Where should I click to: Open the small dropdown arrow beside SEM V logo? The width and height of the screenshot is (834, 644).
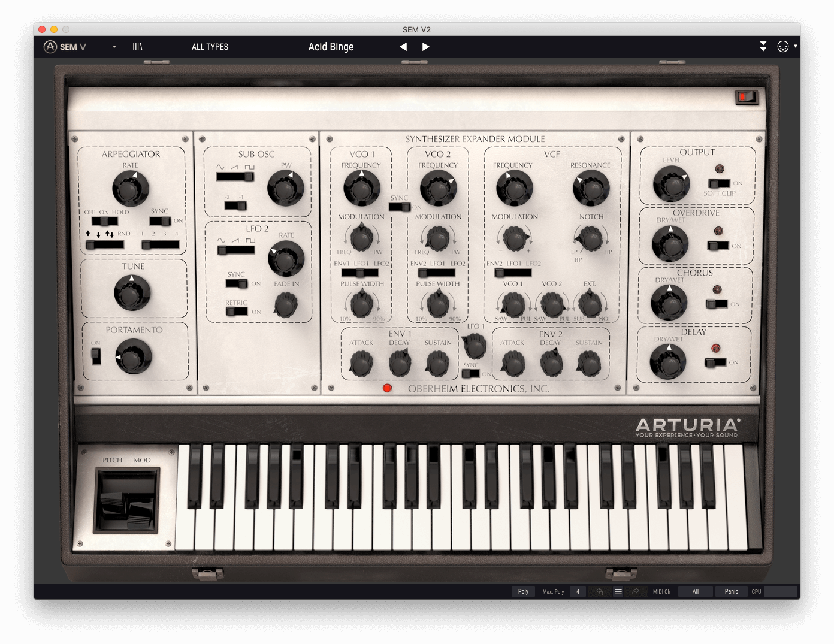[114, 47]
